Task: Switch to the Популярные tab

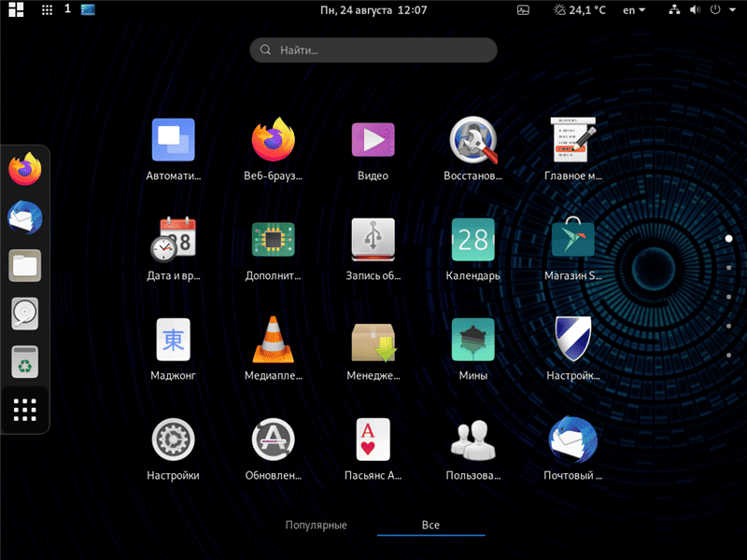Action: 316,525
